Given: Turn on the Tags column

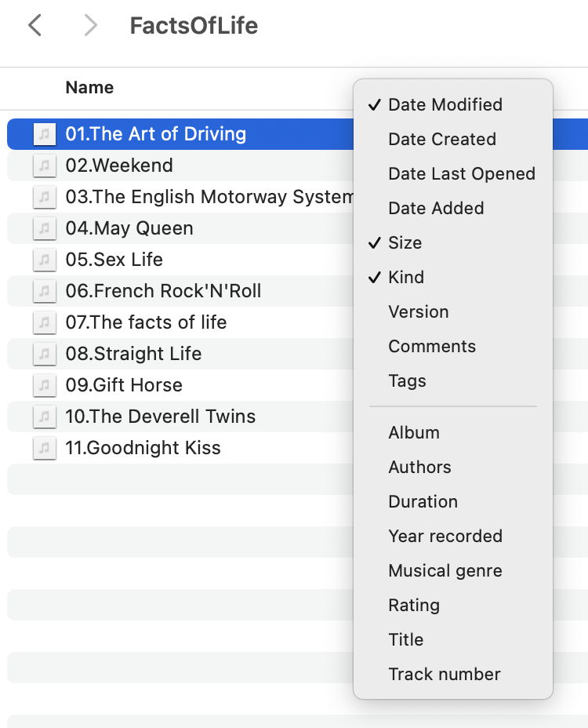Looking at the screenshot, I should 407,380.
